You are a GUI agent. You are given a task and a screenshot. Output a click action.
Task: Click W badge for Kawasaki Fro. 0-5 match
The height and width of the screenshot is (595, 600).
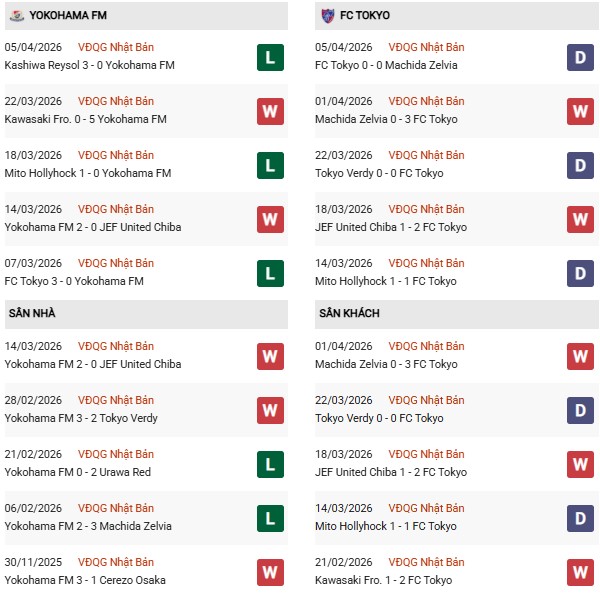269,111
